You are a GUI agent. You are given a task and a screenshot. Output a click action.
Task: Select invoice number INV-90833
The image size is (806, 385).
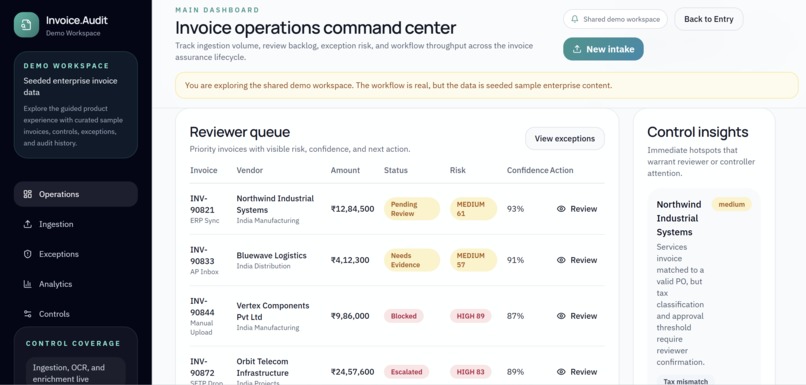click(x=203, y=255)
